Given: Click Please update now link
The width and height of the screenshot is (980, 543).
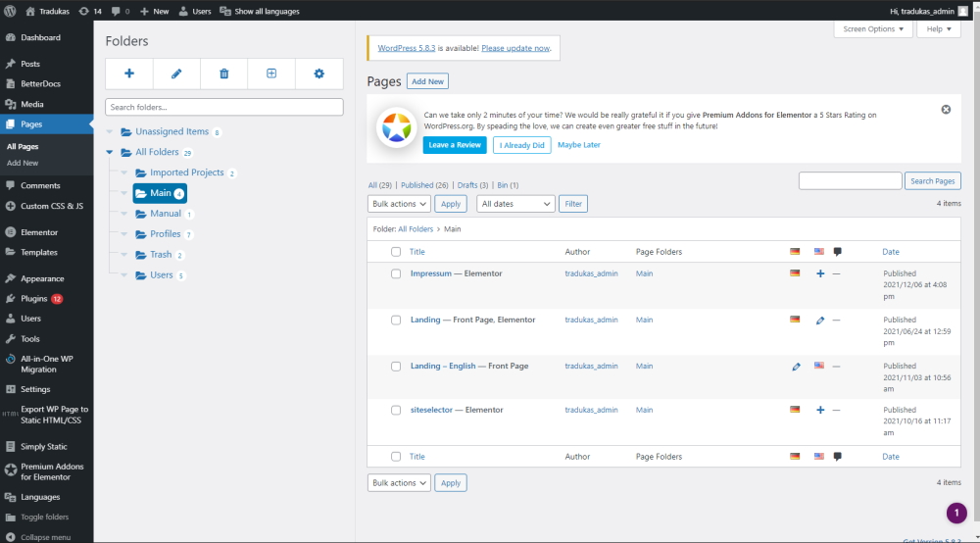Looking at the screenshot, I should click(x=515, y=48).
